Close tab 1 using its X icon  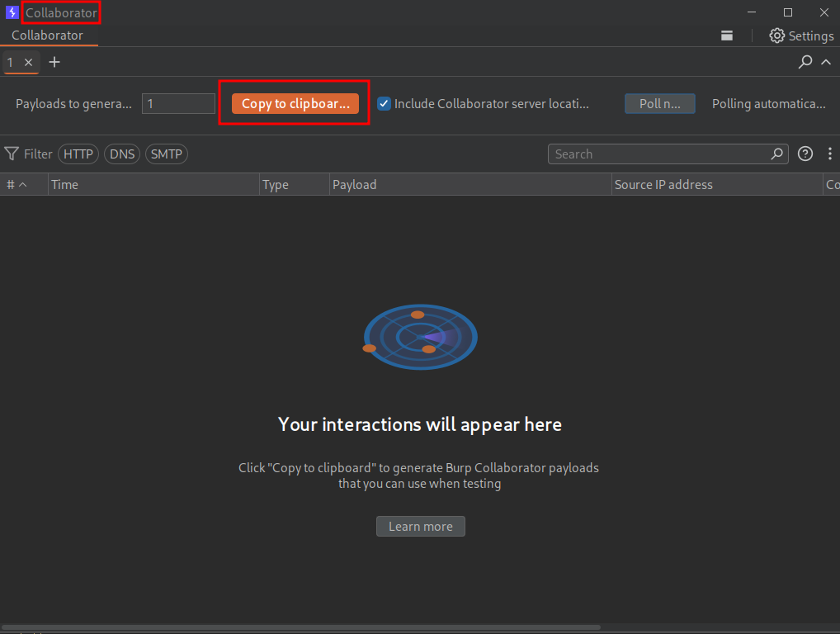pyautogui.click(x=28, y=62)
